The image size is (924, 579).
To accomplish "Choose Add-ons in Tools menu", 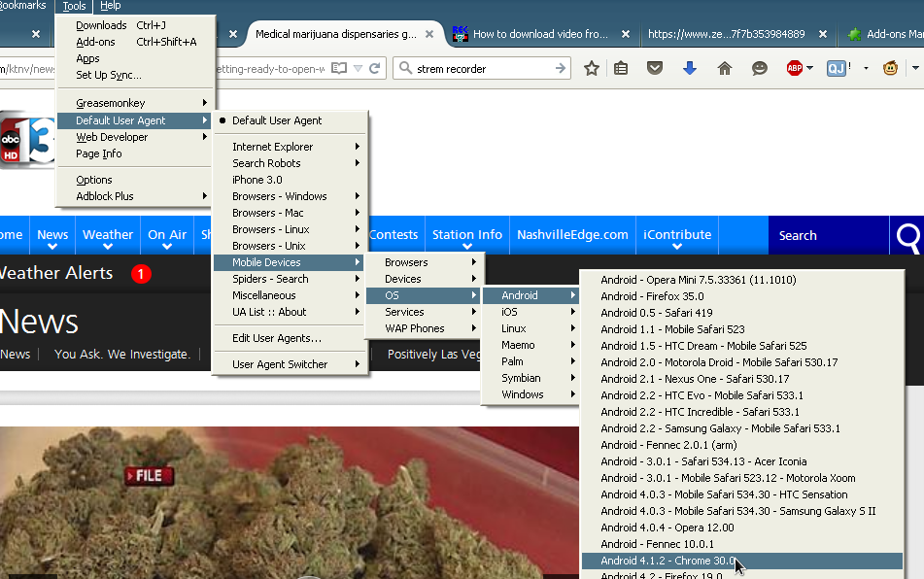I will pos(135,42).
